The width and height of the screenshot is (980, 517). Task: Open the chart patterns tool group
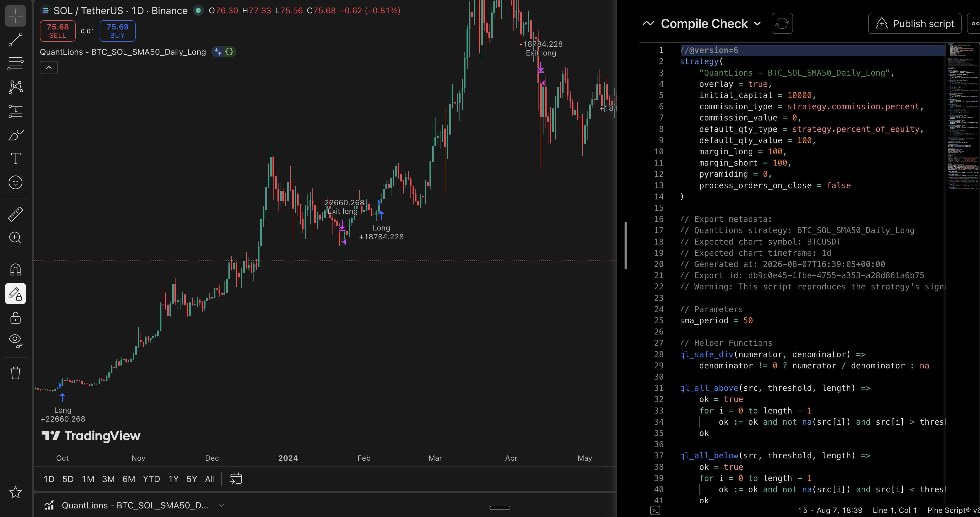coord(16,87)
